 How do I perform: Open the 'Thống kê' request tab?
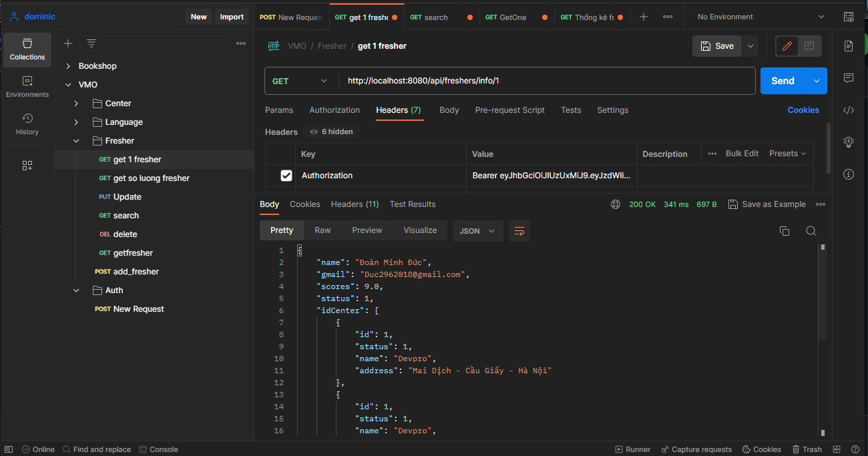(x=591, y=17)
